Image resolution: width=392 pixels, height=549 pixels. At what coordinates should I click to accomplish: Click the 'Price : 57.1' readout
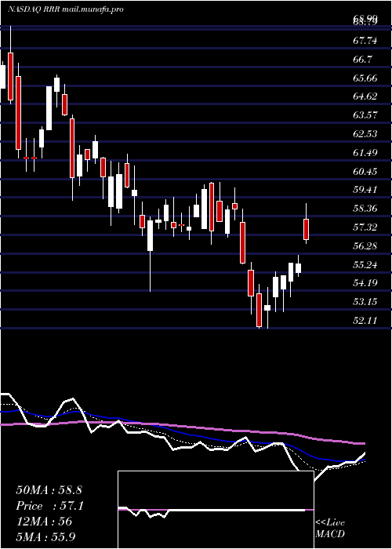[x=49, y=506]
